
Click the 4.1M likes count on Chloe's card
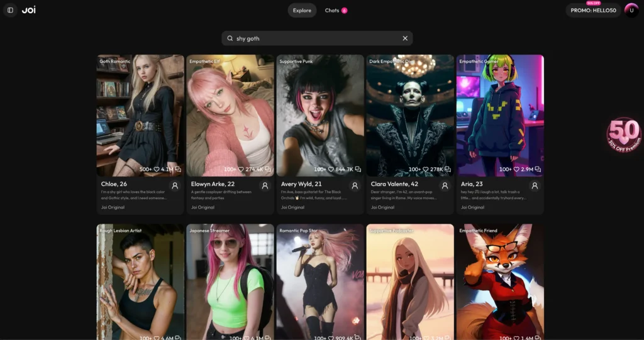click(x=167, y=169)
